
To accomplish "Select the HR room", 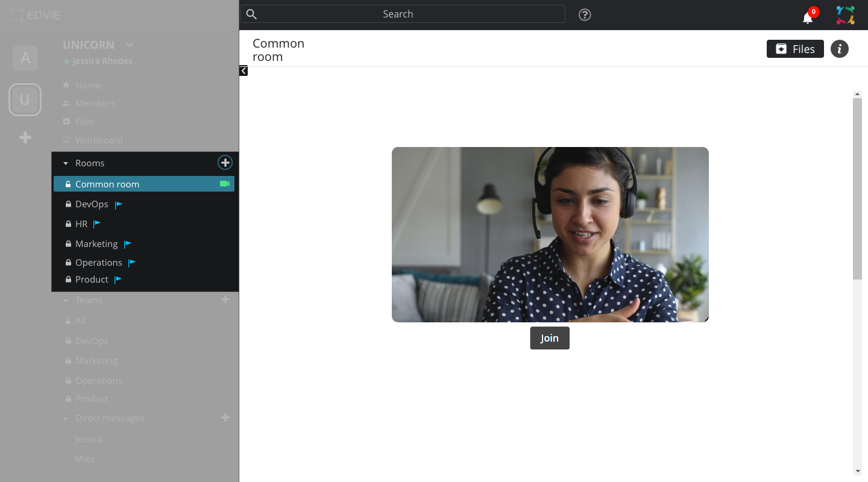I will (81, 224).
